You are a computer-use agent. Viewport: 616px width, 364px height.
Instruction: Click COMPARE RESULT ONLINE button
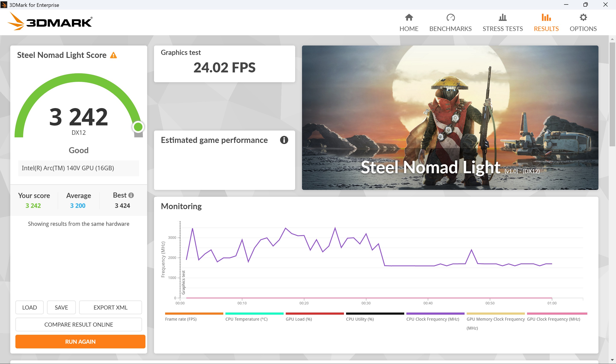pos(78,324)
